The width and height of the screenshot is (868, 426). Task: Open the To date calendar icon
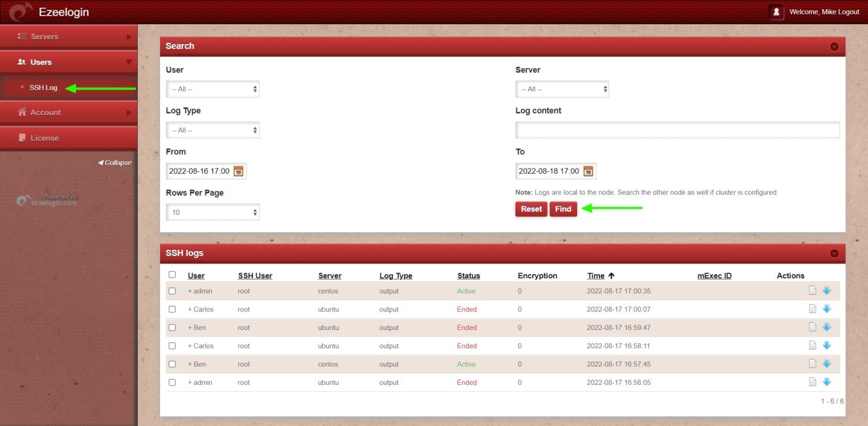[x=588, y=171]
